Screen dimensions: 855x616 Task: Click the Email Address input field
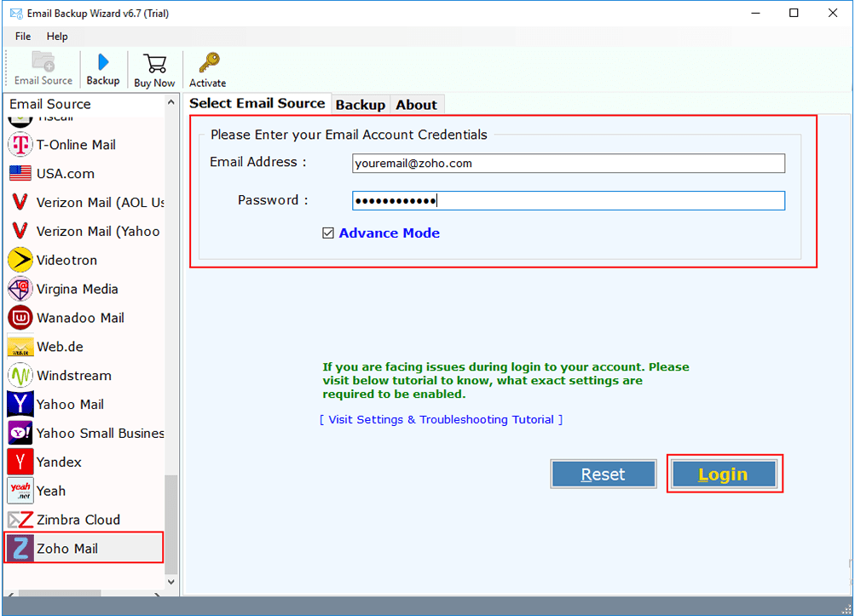click(x=569, y=163)
